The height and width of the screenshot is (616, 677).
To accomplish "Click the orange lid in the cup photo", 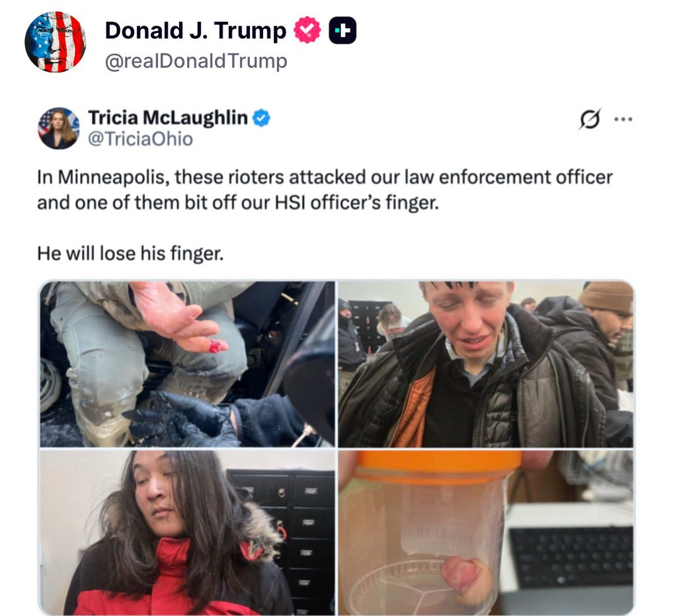I will point(438,467).
